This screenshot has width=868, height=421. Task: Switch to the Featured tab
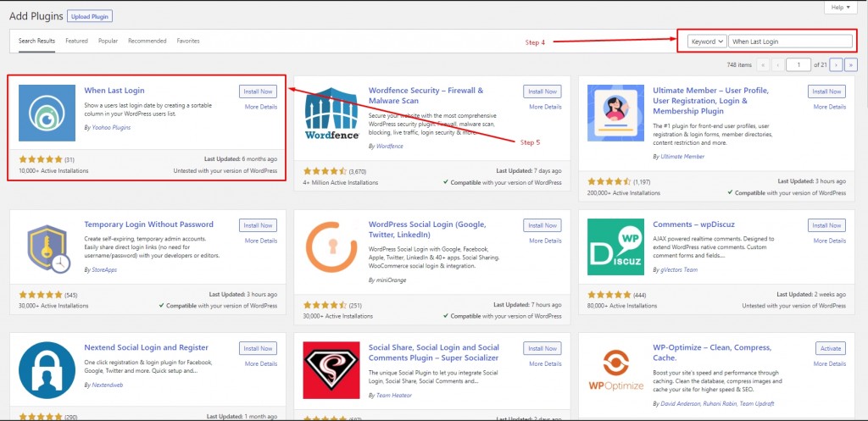pos(76,41)
